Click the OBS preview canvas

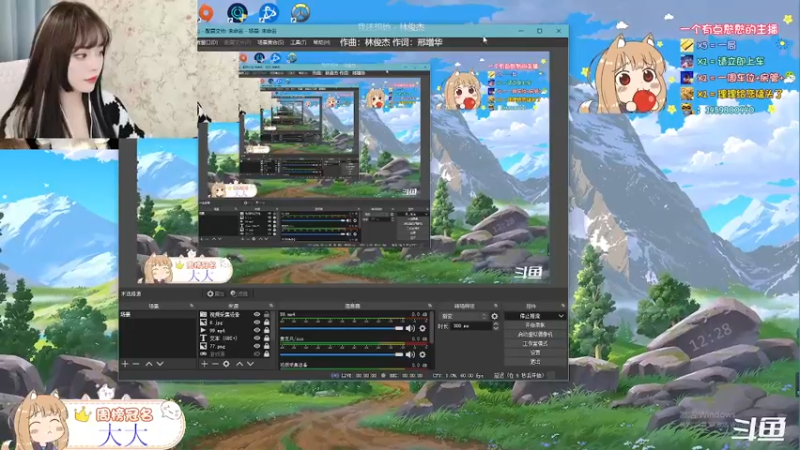[343, 167]
